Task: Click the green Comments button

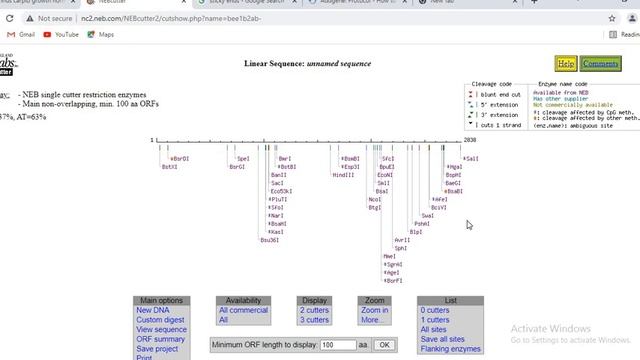Action: (600, 64)
